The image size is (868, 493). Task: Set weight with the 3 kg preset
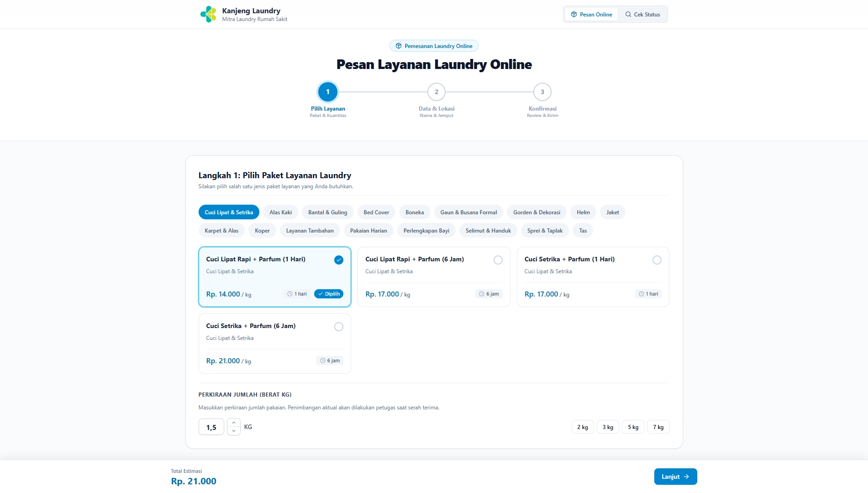pos(608,427)
